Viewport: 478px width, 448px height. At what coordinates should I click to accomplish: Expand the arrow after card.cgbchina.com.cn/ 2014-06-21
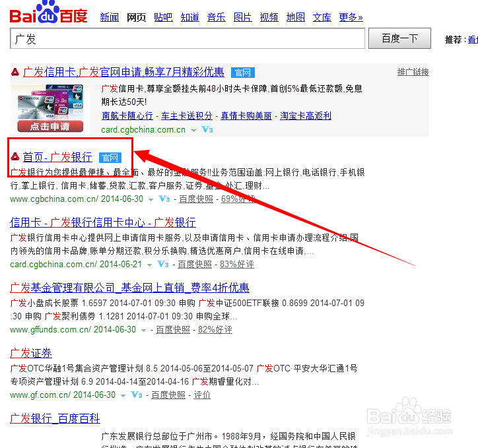coord(149,265)
